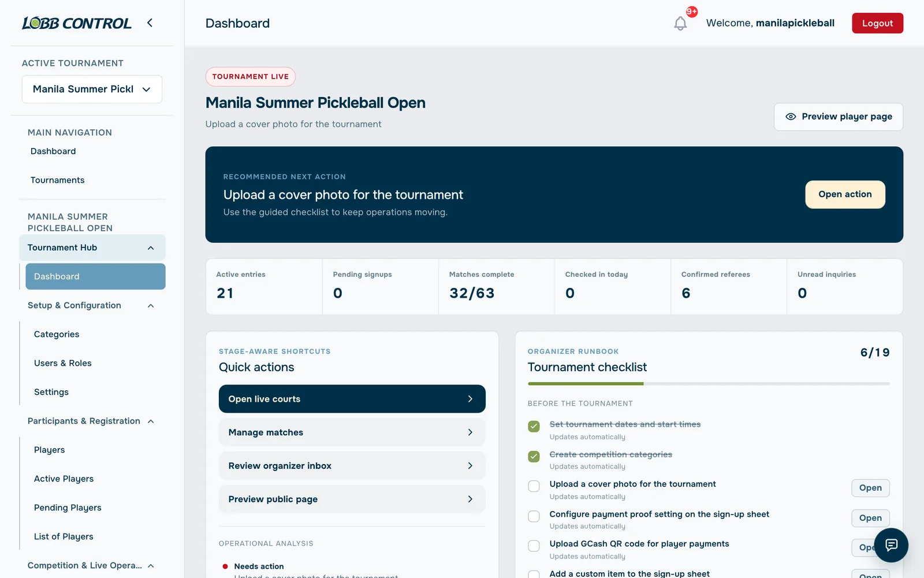Open Tournaments in main navigation
Viewport: 924px width, 578px height.
pyautogui.click(x=58, y=180)
